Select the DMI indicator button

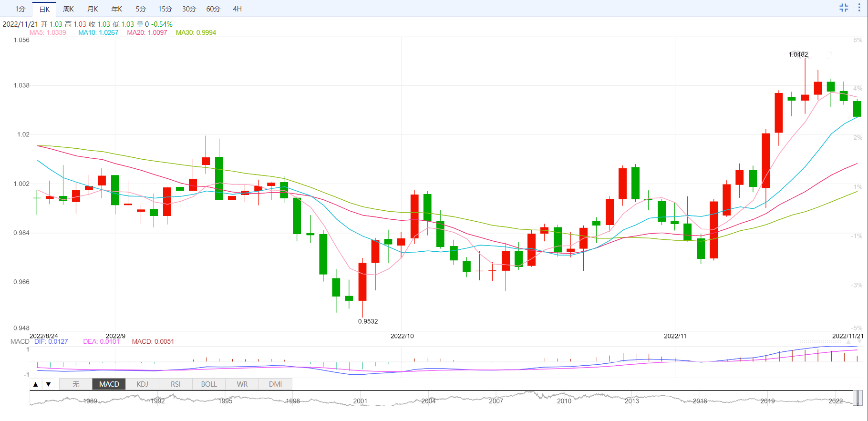coord(275,384)
